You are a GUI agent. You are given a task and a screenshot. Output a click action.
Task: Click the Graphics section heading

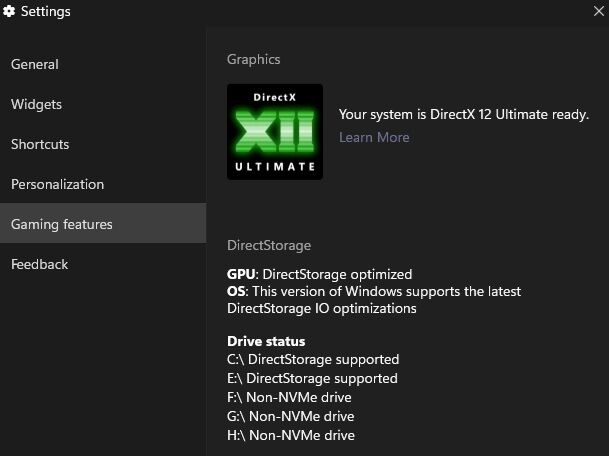[x=254, y=59]
